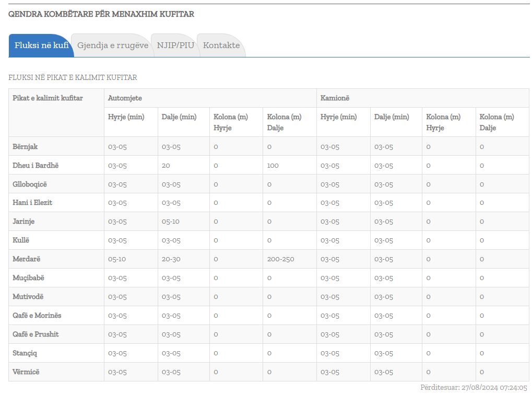Click the 'Fluksi në pikat e kalimit kufitar' subtitle

pyautogui.click(x=73, y=77)
